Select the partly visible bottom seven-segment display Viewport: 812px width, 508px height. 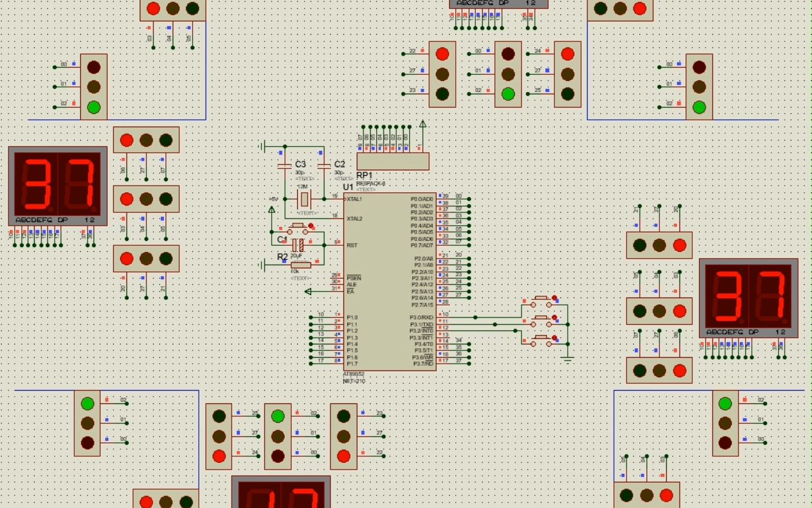click(x=281, y=492)
